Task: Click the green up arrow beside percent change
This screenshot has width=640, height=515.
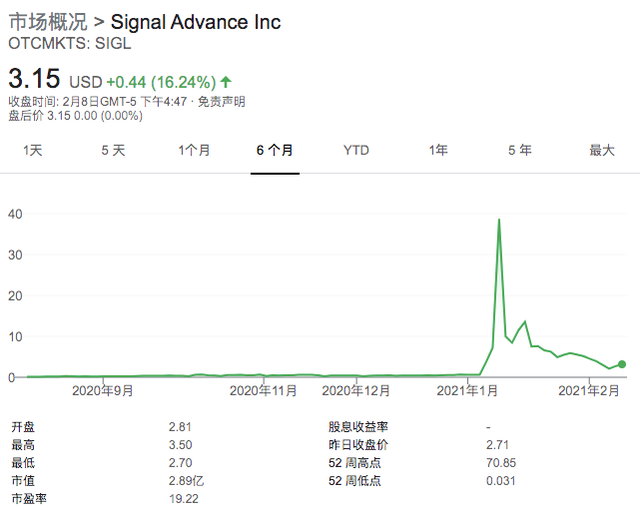Action: click(x=226, y=80)
